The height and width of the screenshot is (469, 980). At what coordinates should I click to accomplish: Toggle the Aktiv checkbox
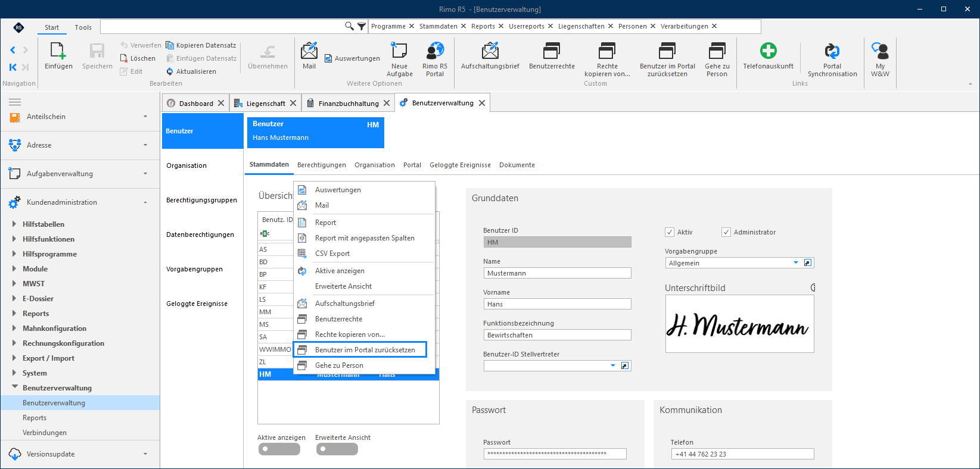point(670,232)
